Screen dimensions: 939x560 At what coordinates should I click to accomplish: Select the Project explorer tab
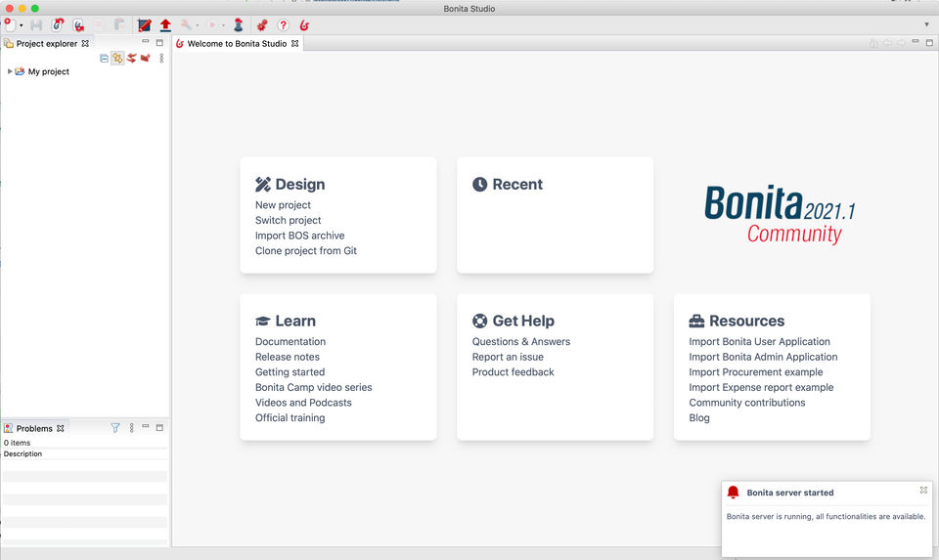click(x=47, y=43)
